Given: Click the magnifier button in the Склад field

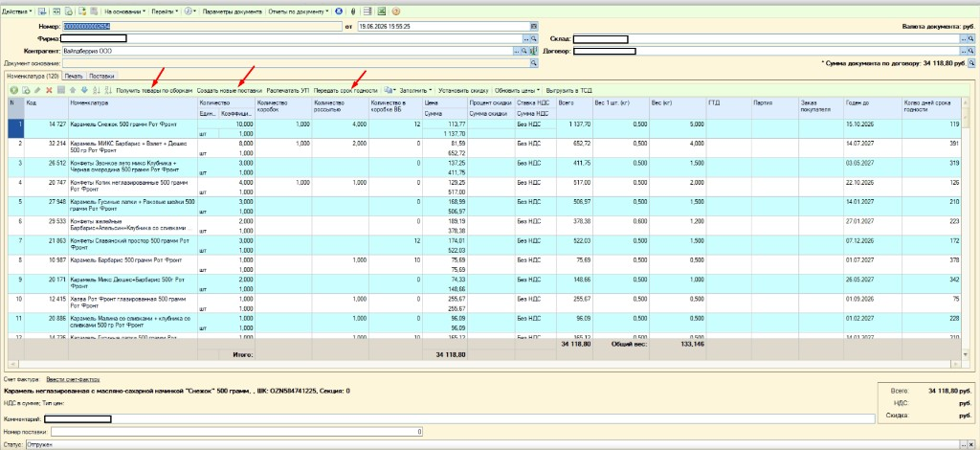Looking at the screenshot, I should pos(972,38).
